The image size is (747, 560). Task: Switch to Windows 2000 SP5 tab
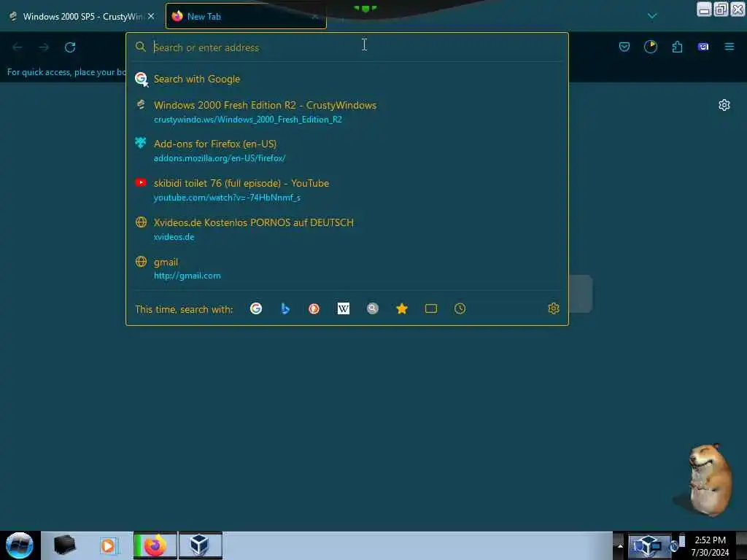pos(82,16)
